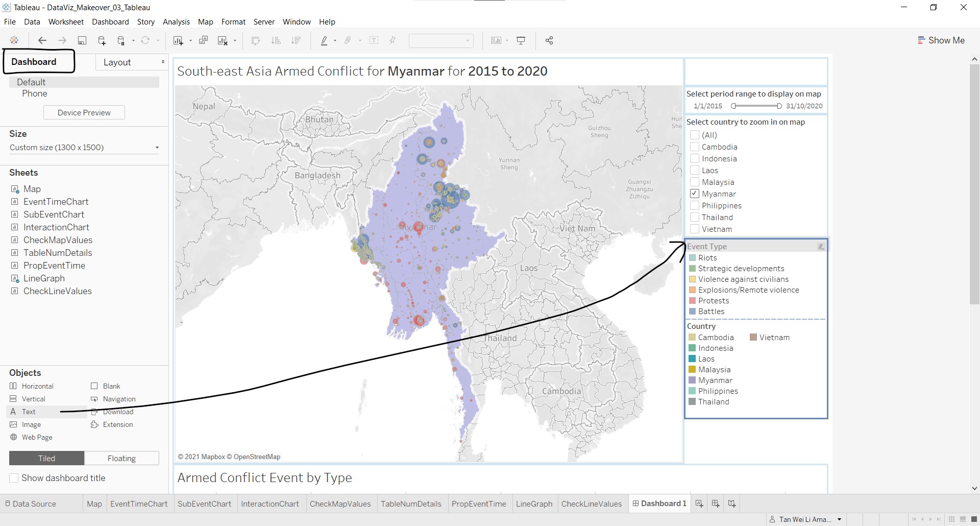The height and width of the screenshot is (526, 980).
Task: Click the Share workbook icon
Action: pyautogui.click(x=549, y=41)
